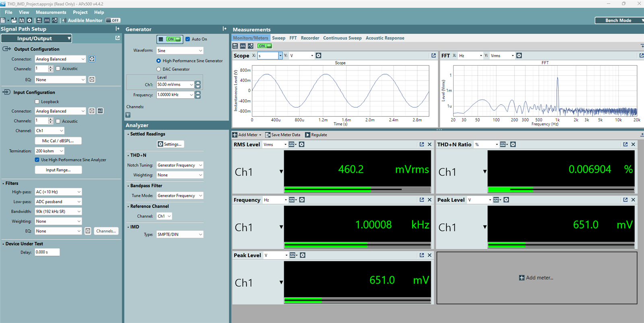Image resolution: width=644 pixels, height=323 pixels.
Task: Click the icon right of Input Connector gear
Action: coord(100,111)
